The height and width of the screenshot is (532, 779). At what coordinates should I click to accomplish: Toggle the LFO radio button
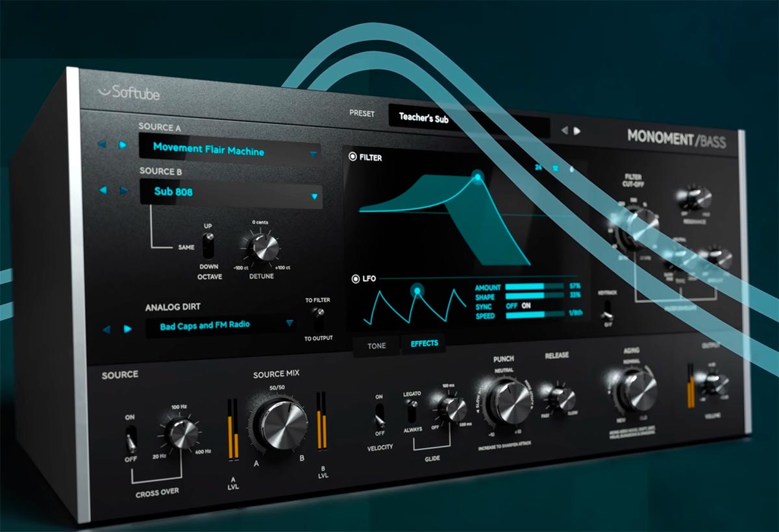355,280
